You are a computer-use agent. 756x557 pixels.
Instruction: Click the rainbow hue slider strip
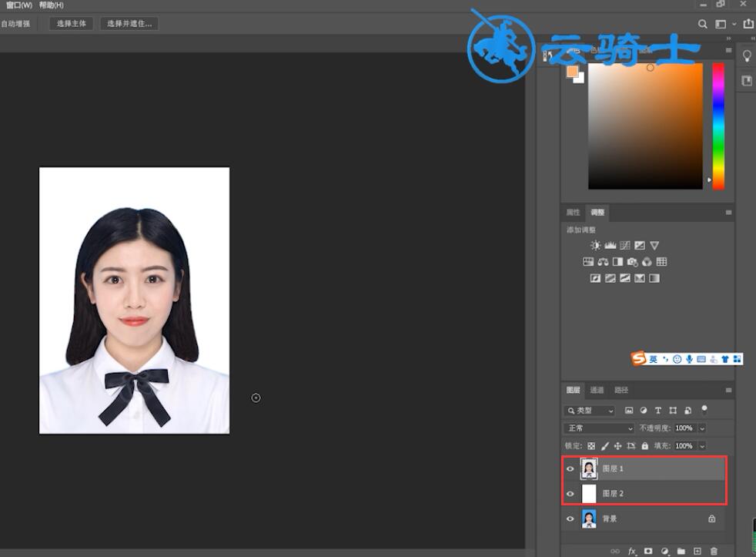coord(718,126)
